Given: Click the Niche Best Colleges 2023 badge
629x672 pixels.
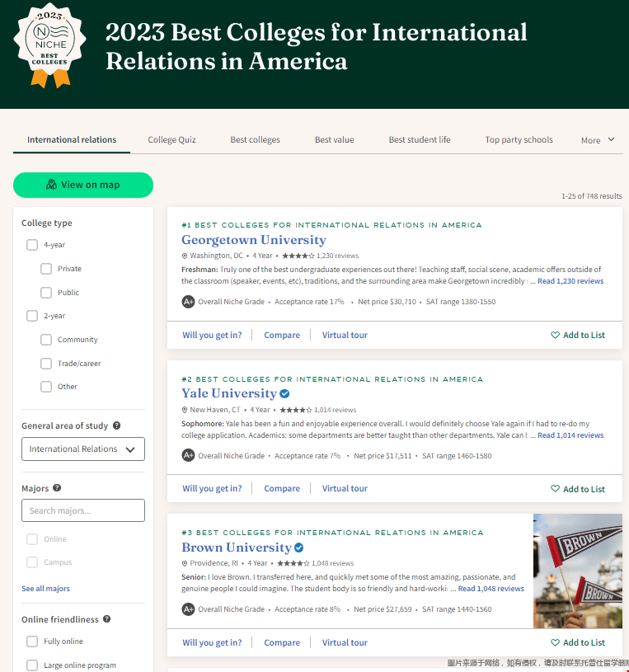Looking at the screenshot, I should (50, 45).
